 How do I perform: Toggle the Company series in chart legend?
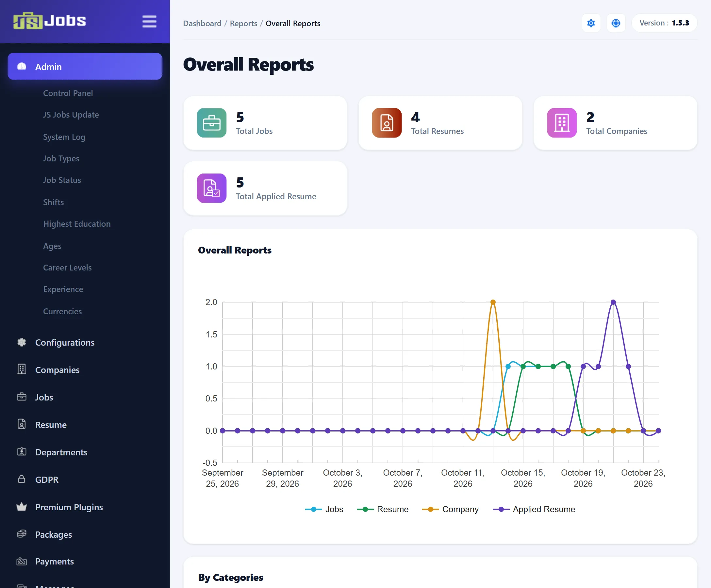pos(450,509)
